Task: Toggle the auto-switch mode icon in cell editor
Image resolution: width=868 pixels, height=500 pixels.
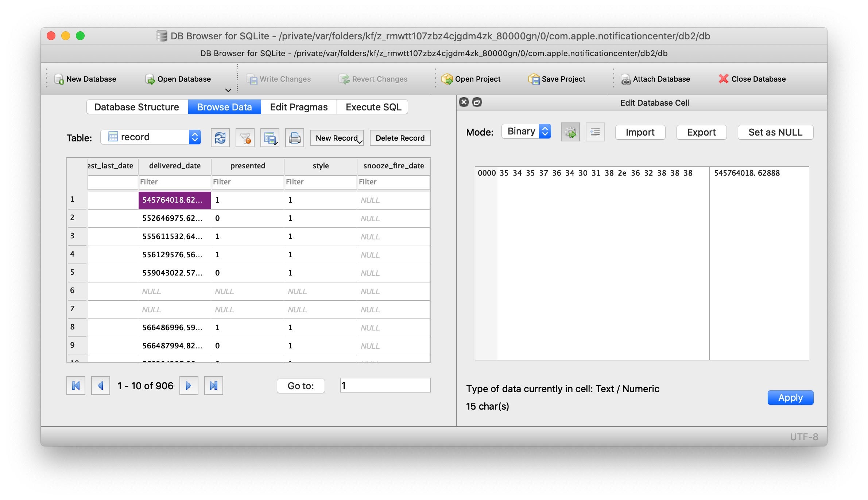Action: (x=570, y=132)
